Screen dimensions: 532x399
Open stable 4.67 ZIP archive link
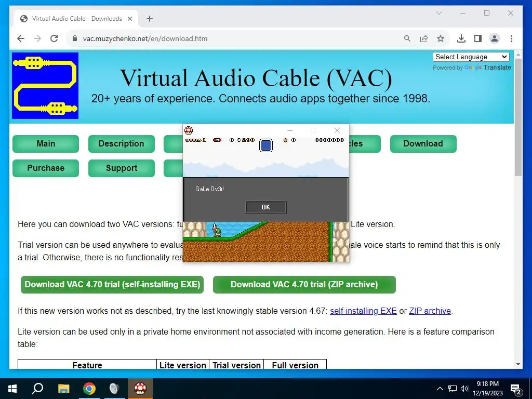tap(430, 311)
